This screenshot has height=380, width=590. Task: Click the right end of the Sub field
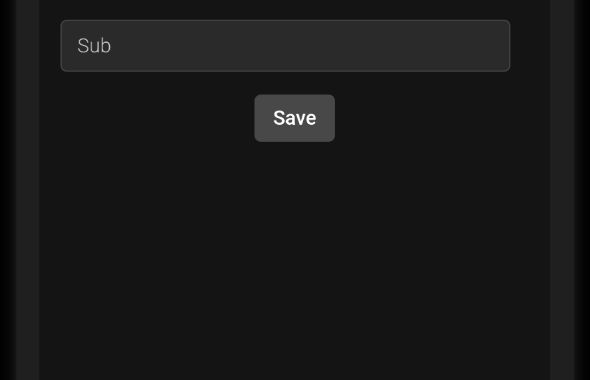tap(497, 46)
